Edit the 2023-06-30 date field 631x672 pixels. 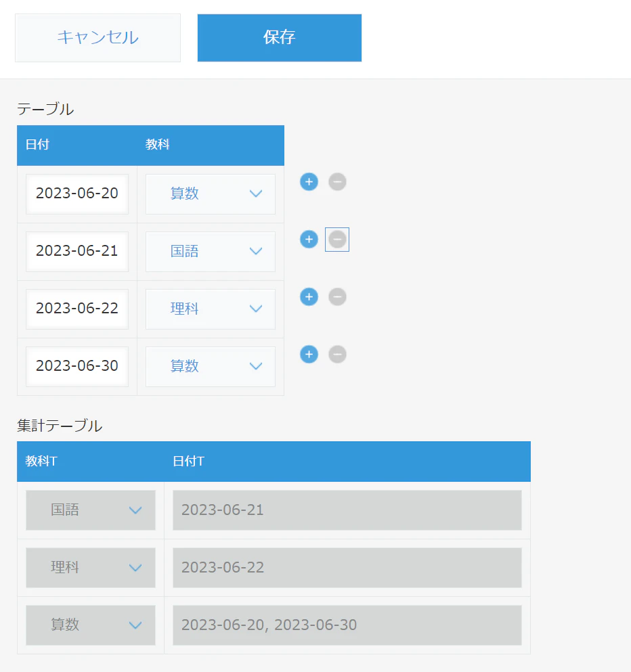[x=77, y=366]
